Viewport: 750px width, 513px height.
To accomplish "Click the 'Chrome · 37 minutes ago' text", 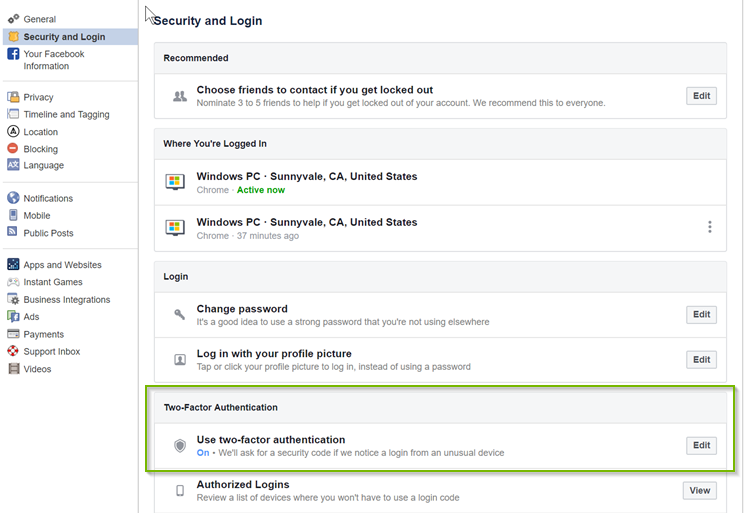I will (x=248, y=236).
